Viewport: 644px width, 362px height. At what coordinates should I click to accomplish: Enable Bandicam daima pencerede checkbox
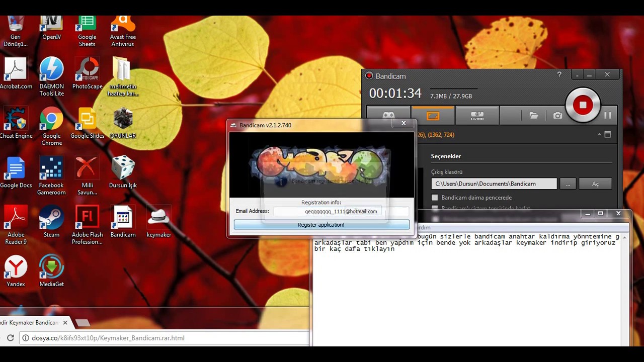coord(435,198)
